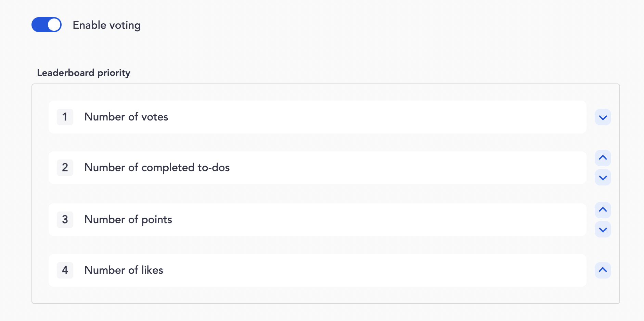Click the rank 4 number badge
The image size is (644, 321).
(65, 270)
